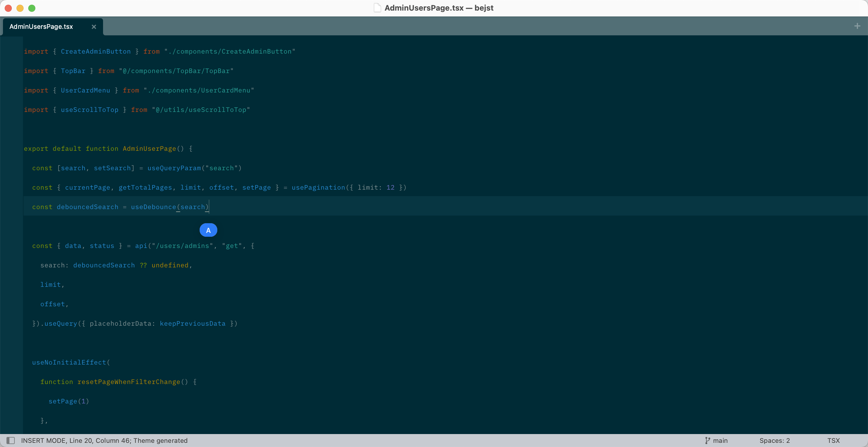This screenshot has height=447, width=868.
Task: Click useDebounce function call
Action: pyautogui.click(x=153, y=207)
